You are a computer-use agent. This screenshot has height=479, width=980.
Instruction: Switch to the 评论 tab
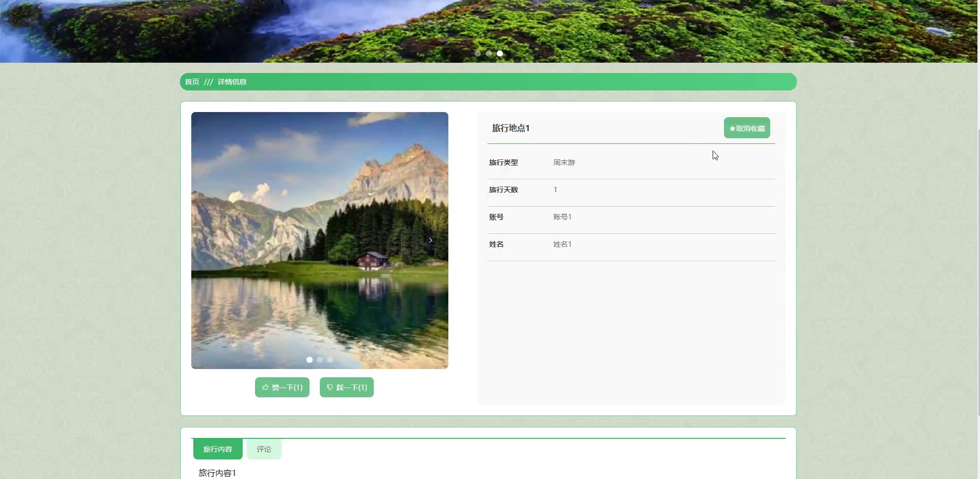[263, 449]
